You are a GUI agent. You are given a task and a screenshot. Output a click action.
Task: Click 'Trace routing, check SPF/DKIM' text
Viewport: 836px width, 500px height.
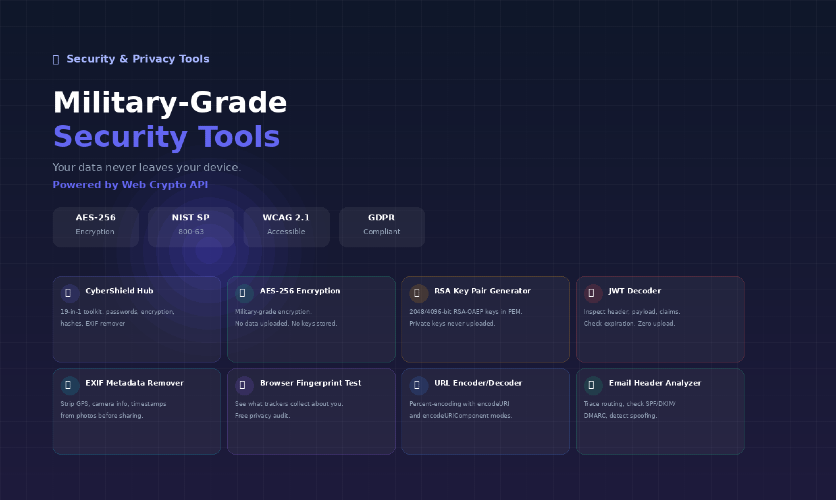(x=629, y=404)
